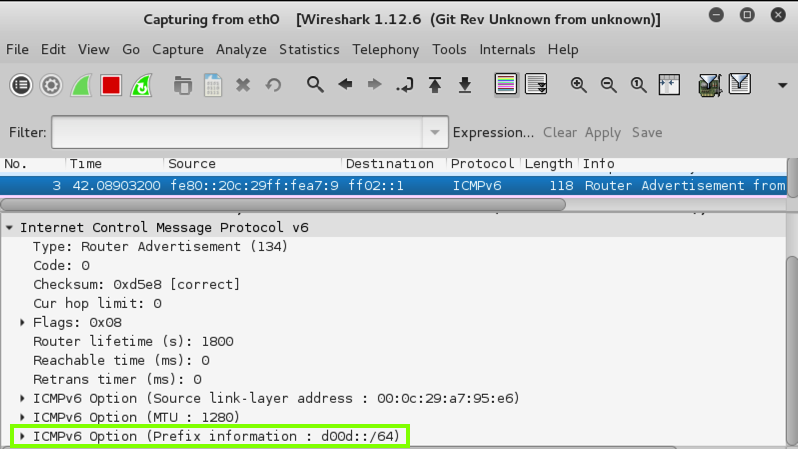Show more toolbar items overflow arrow
The height and width of the screenshot is (449, 798).
click(x=783, y=85)
